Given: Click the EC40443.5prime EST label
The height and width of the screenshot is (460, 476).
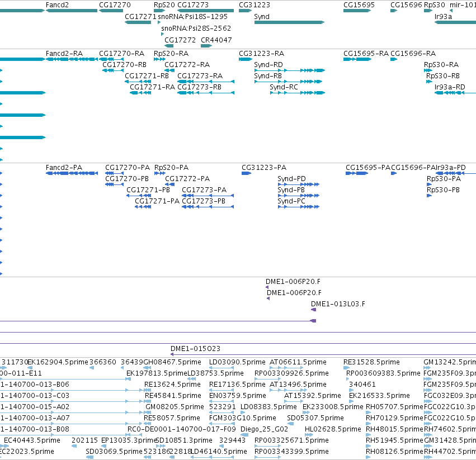Looking at the screenshot, I should (32, 440).
